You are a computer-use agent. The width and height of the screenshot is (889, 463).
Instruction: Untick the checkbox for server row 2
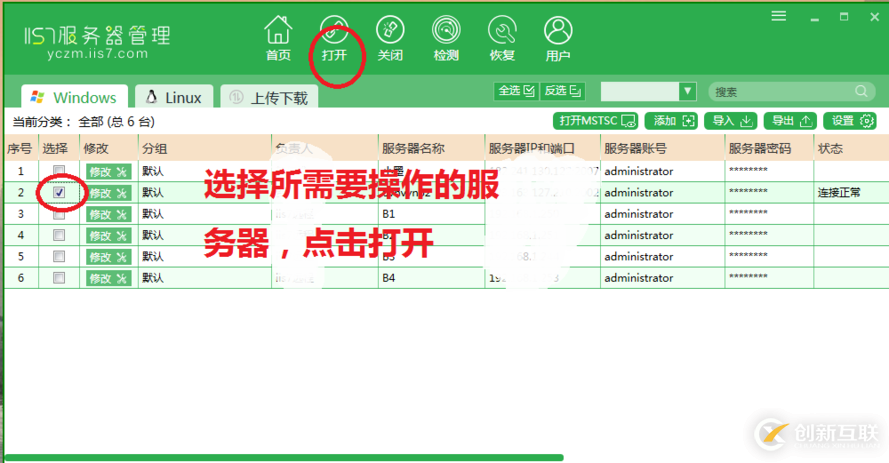click(x=59, y=193)
